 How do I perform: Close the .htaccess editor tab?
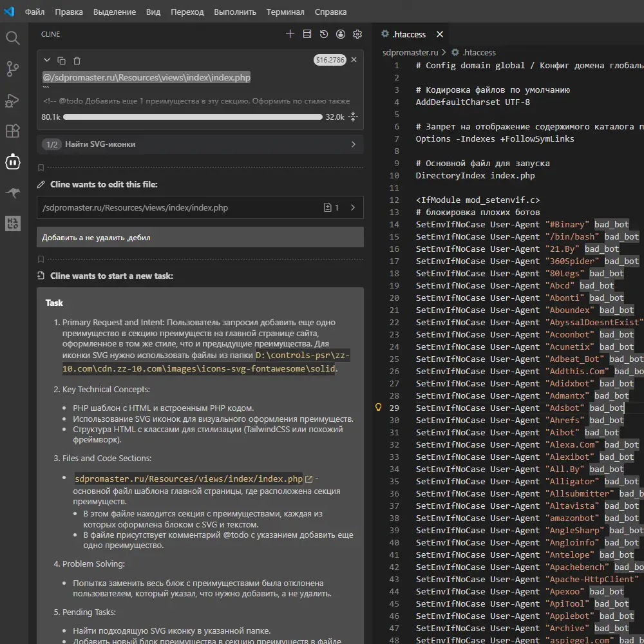(440, 35)
